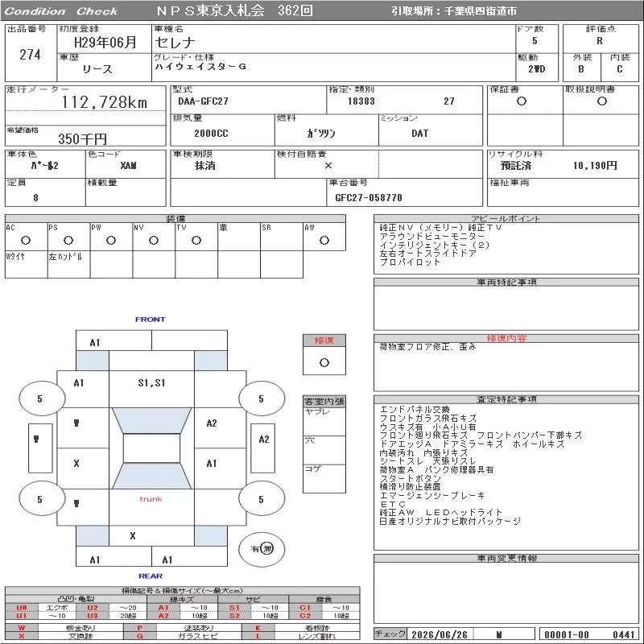This screenshot has width=644, height=644.
Task: Click the note 横滑り防止装置
Action: [x=410, y=487]
